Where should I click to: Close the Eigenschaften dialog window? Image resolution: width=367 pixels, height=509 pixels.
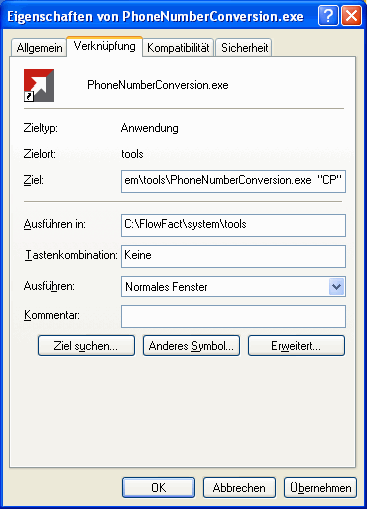(x=351, y=16)
